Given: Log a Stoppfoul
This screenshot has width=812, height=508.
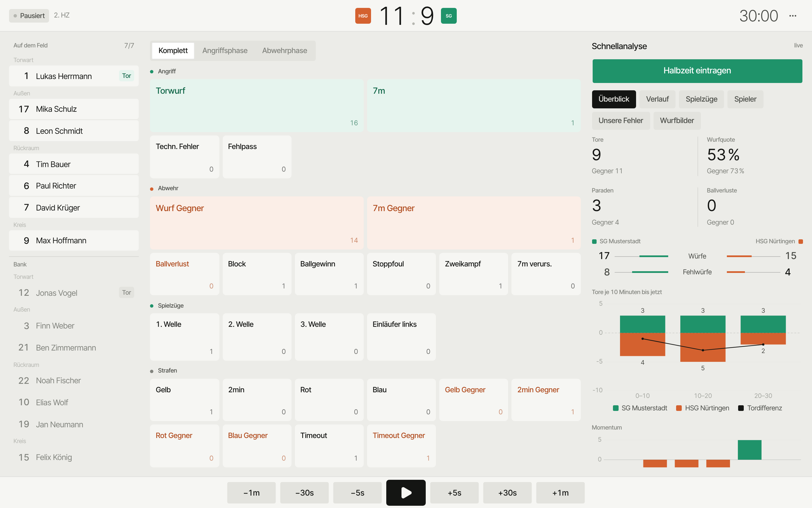Looking at the screenshot, I should coord(401,274).
